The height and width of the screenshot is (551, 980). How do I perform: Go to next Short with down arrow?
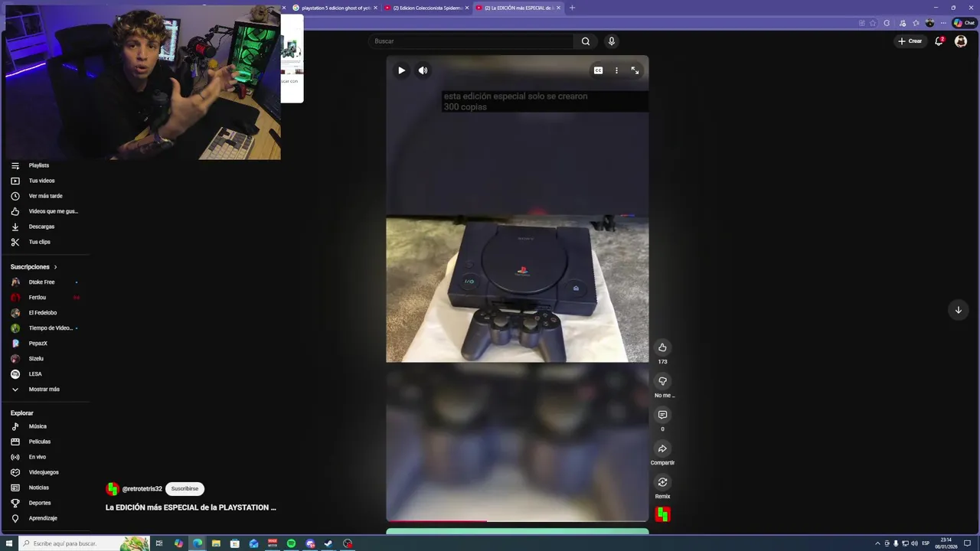(958, 310)
